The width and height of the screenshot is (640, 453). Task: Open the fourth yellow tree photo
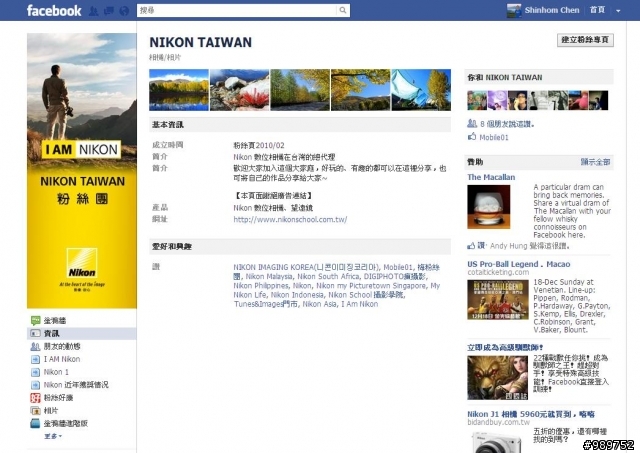tap(360, 90)
